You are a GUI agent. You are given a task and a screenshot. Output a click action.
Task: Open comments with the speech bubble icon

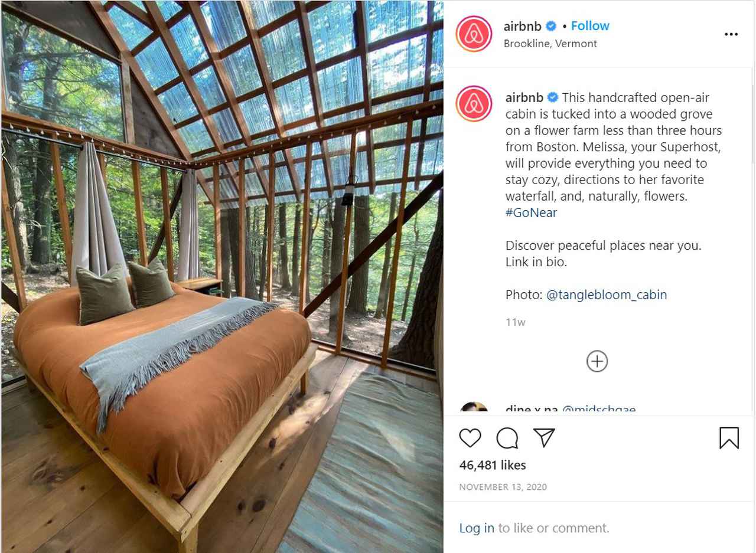(507, 438)
